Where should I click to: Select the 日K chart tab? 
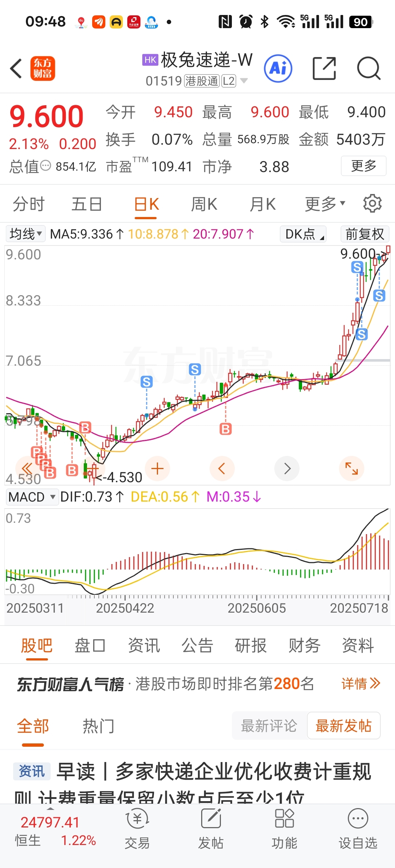tap(146, 204)
